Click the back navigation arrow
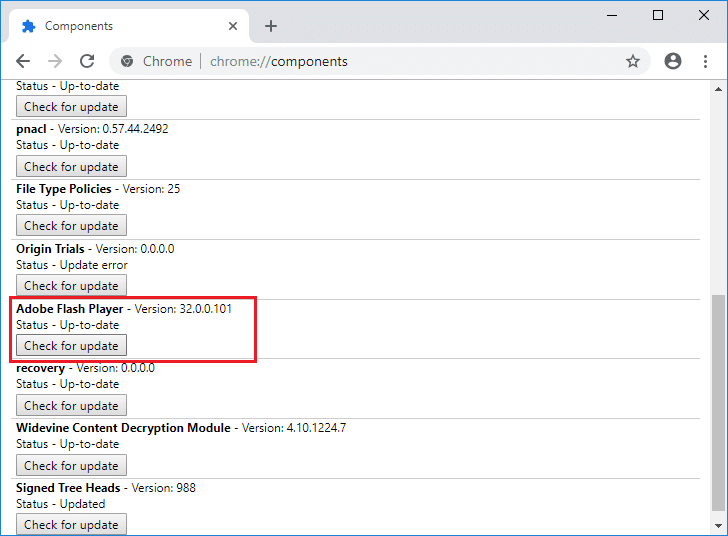 23,61
